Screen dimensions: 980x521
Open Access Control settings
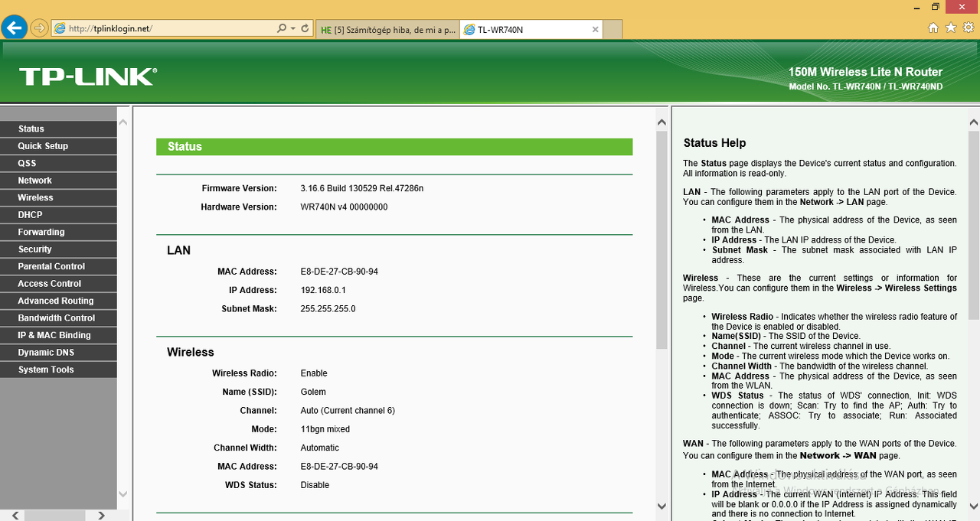tap(58, 284)
